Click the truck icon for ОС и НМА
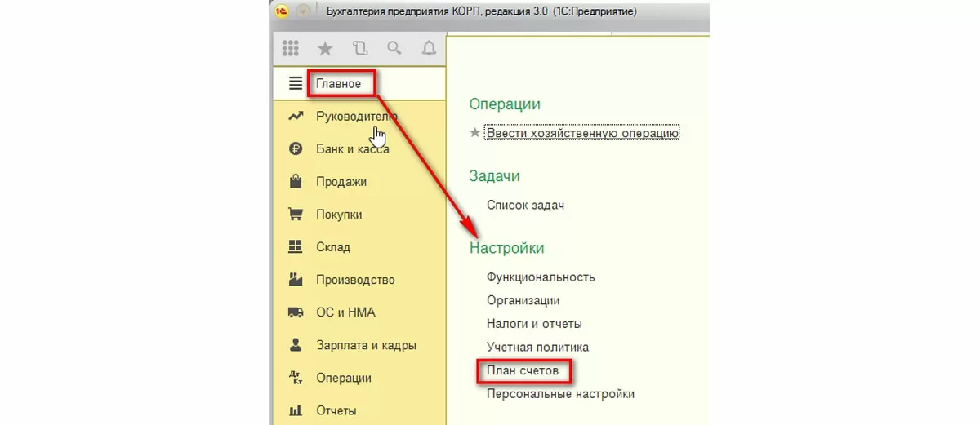Screen dimensions: 980x425 click(296, 312)
